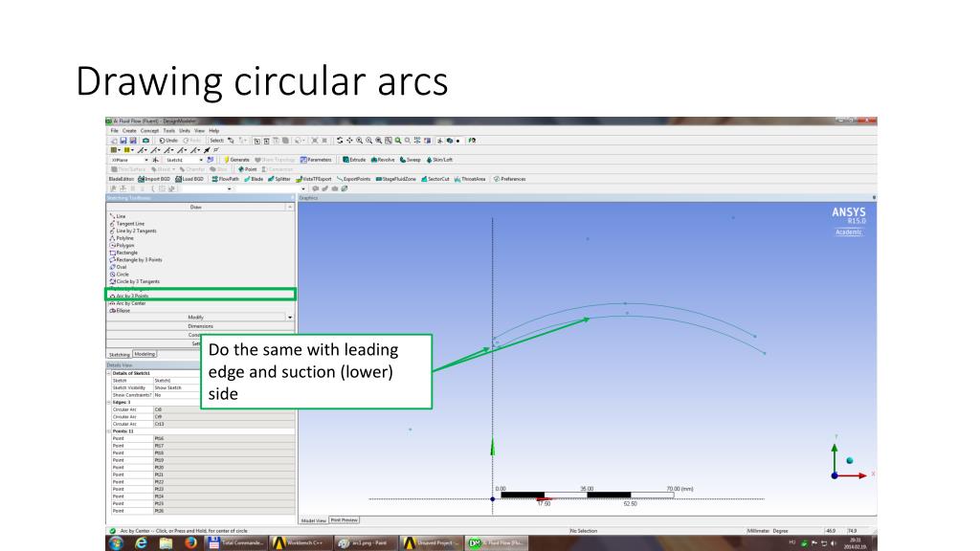Open the Dimensions toolbox section
The width and height of the screenshot is (980, 551).
200,326
